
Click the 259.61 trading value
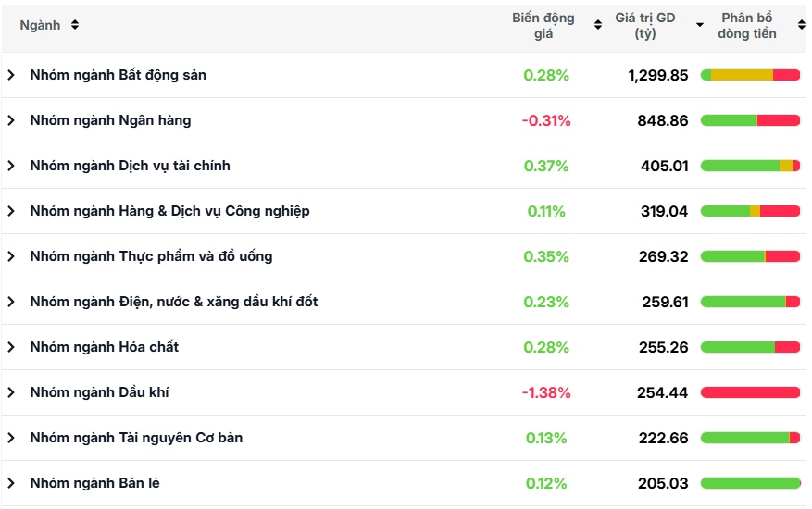coord(666,302)
